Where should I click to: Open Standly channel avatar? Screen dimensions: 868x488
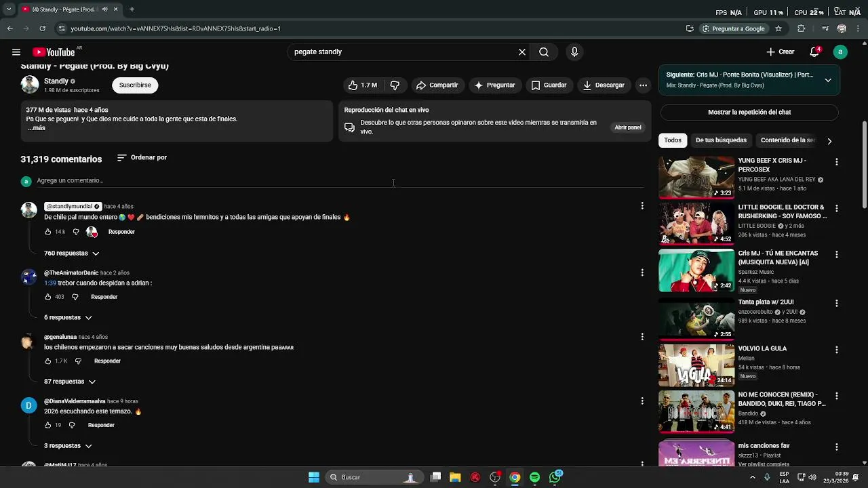[30, 85]
